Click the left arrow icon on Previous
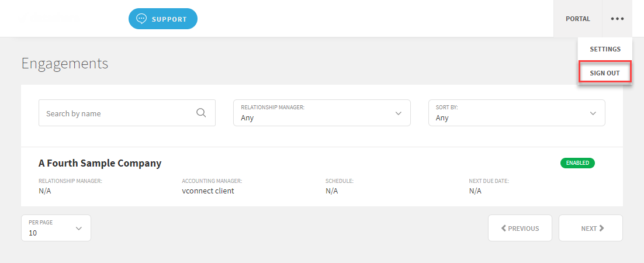The width and height of the screenshot is (644, 263). pyautogui.click(x=504, y=229)
